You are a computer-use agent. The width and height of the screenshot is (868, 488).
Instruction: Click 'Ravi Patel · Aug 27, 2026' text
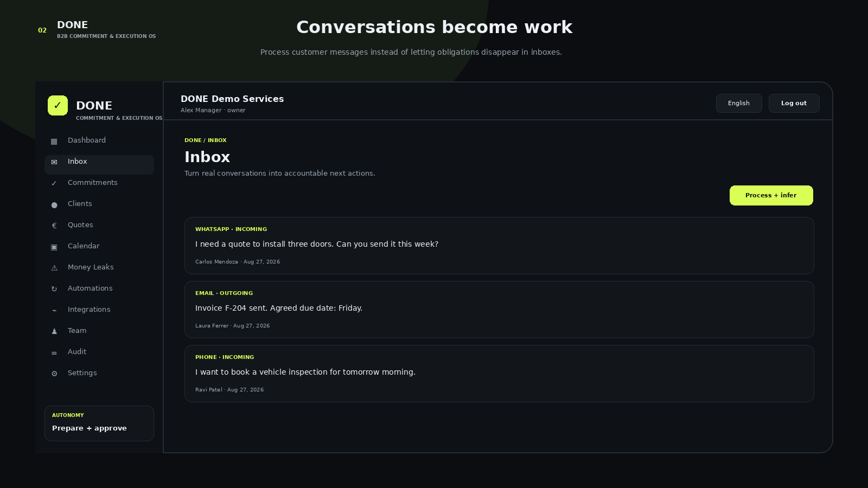(x=229, y=390)
